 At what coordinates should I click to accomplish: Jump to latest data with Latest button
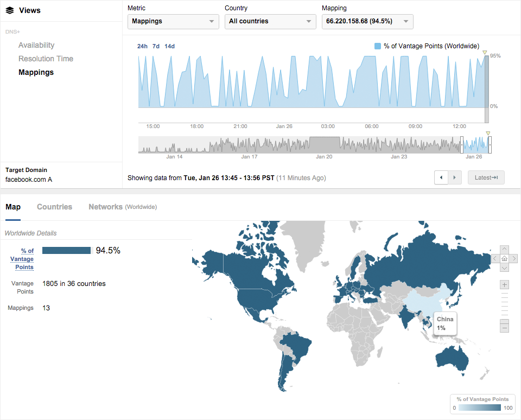point(486,177)
